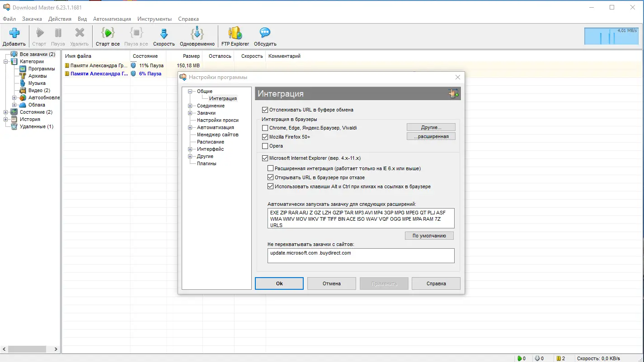Click the gray queued downloads status bar icon
The width and height of the screenshot is (644, 362).
point(538,358)
